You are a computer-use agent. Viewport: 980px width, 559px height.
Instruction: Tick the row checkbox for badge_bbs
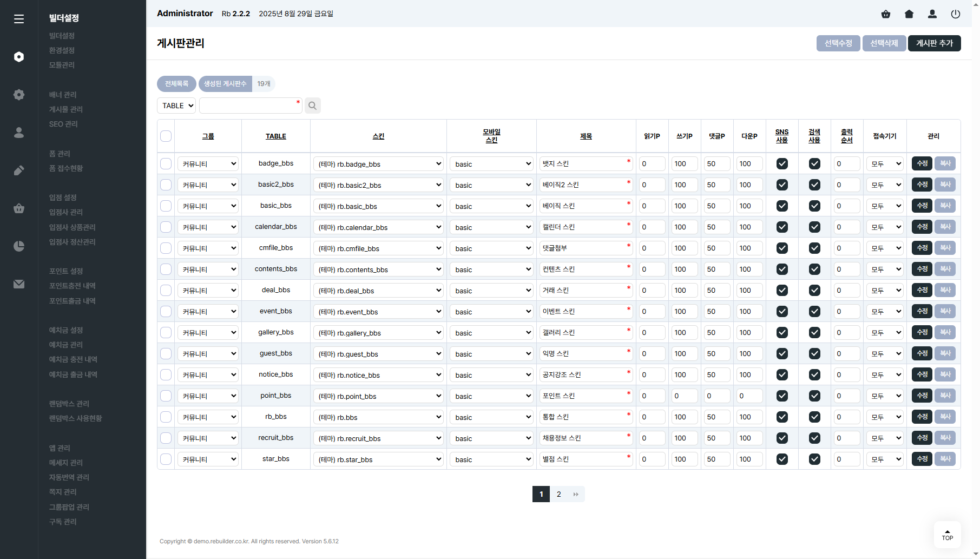coord(166,164)
